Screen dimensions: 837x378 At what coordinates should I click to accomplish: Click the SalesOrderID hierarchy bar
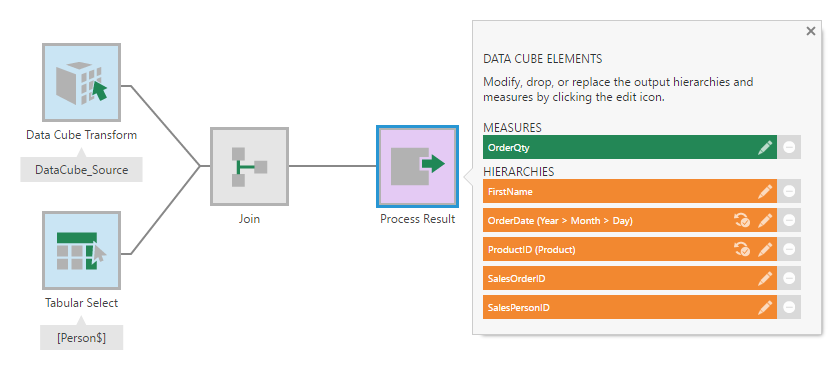click(630, 278)
